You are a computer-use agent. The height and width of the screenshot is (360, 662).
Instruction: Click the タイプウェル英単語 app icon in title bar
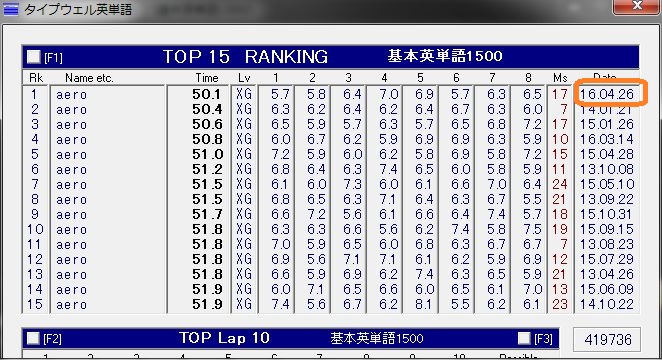[10, 9]
